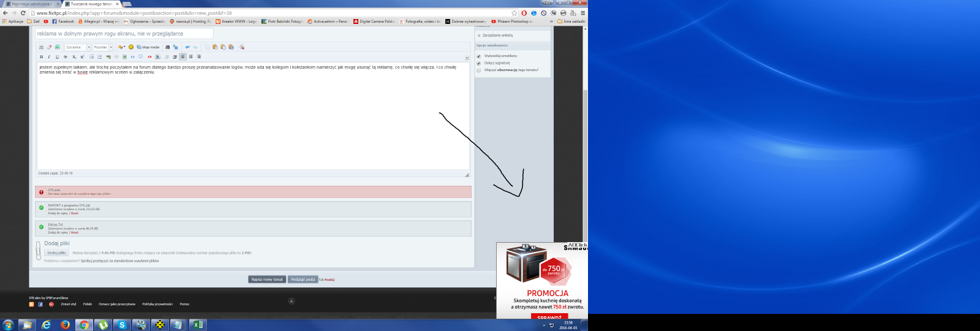This screenshot has width=980, height=331.
Task: Toggle Dołącz sygnaturę checkbox
Action: pos(479,63)
